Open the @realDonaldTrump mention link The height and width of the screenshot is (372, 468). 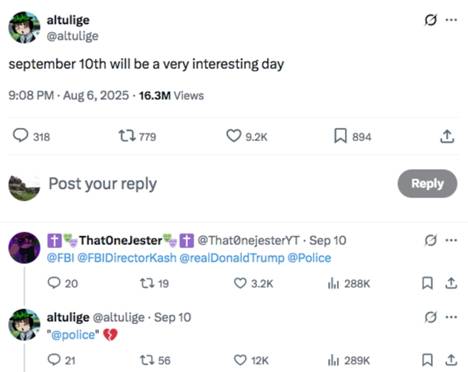coord(232,258)
